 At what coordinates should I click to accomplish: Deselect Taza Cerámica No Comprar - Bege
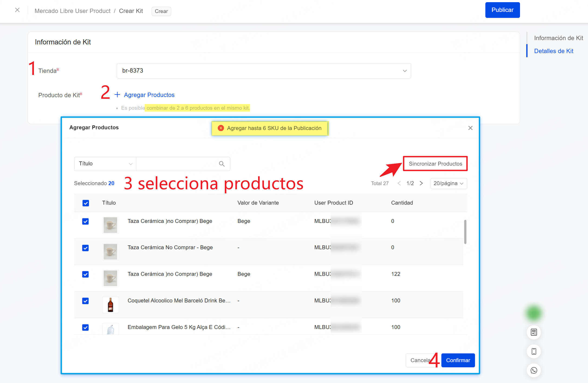[x=86, y=248]
